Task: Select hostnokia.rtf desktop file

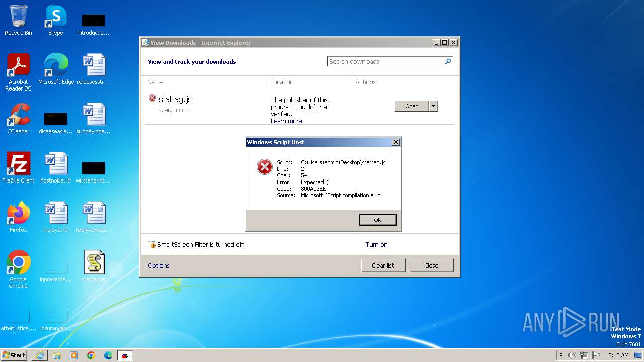Action: (x=56, y=168)
